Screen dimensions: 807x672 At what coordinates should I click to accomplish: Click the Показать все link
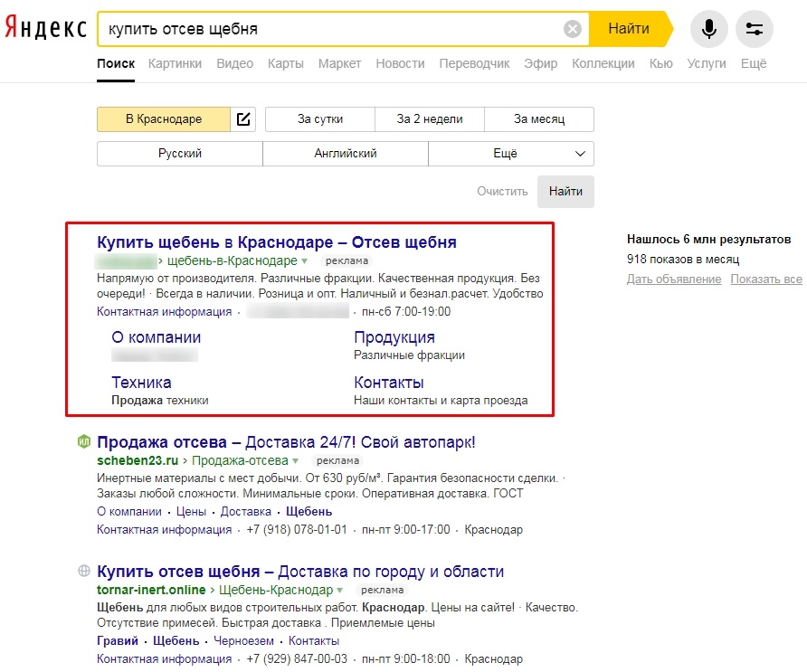(x=765, y=279)
